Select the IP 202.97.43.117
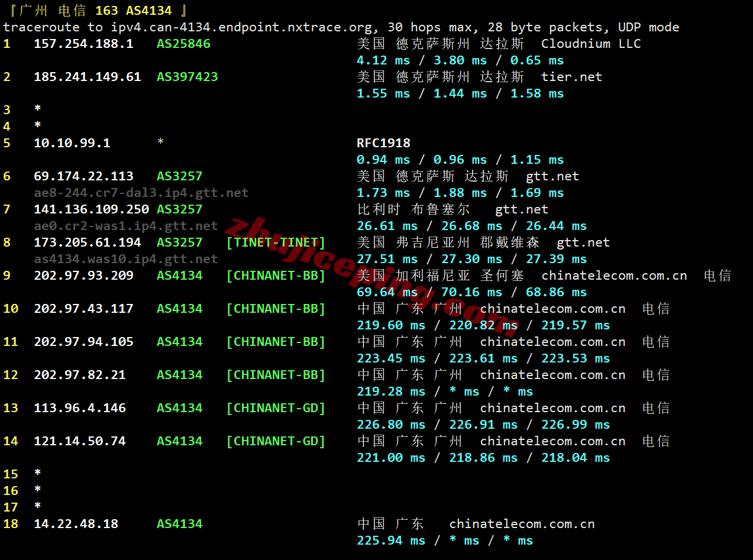The height and width of the screenshot is (560, 753). [83, 309]
